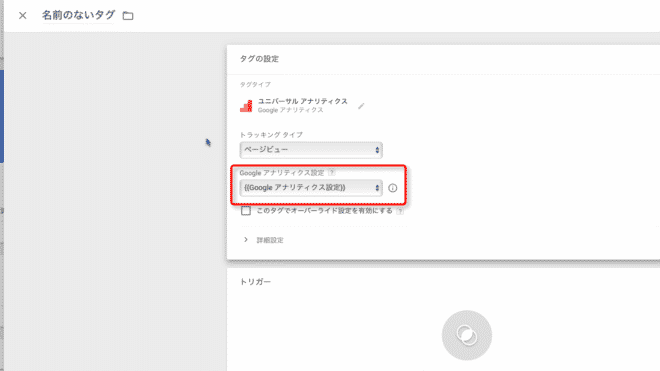Image resolution: width=660 pixels, height=371 pixels.
Task: Click help icon beside override settings option
Action: pos(400,211)
